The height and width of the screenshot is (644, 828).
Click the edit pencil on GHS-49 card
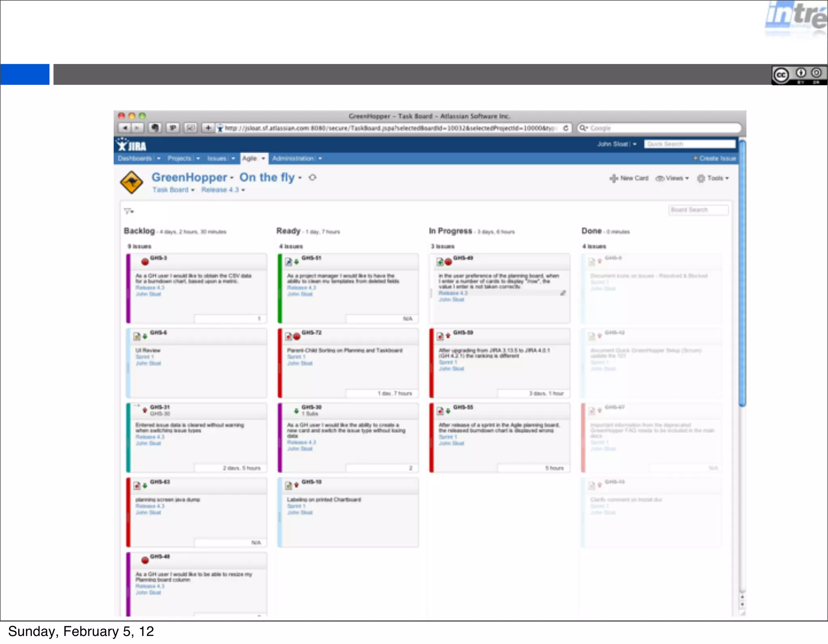click(x=563, y=293)
